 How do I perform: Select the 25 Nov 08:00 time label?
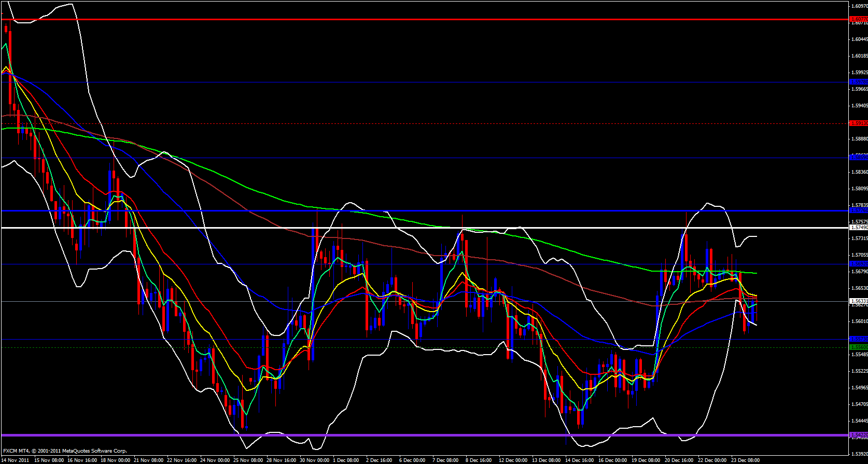(x=248, y=460)
